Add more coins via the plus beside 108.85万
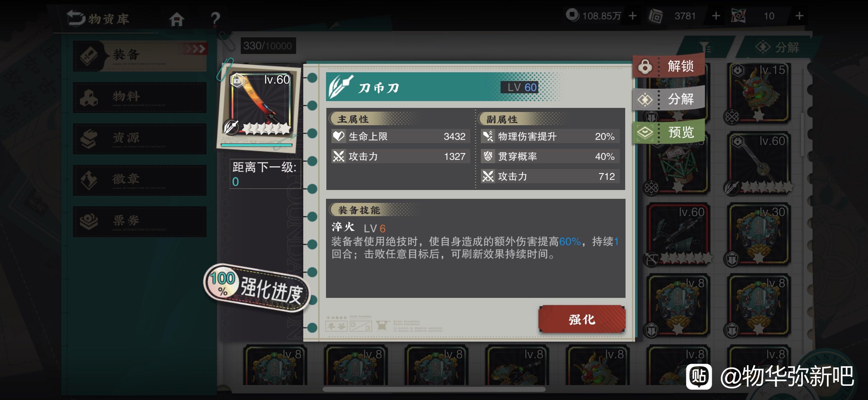This screenshot has width=868, height=400. pos(632,16)
